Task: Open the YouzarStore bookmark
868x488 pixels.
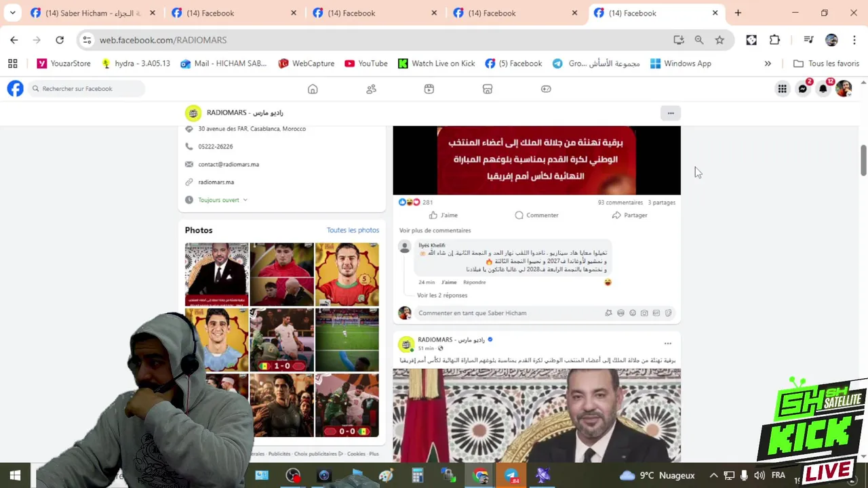Action: (x=64, y=64)
